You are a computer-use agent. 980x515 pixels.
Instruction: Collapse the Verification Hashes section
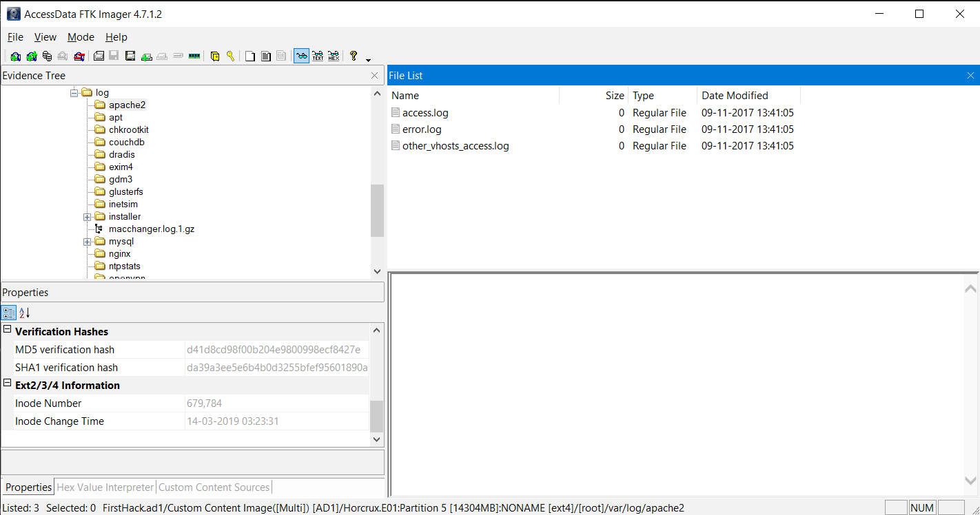click(x=8, y=330)
